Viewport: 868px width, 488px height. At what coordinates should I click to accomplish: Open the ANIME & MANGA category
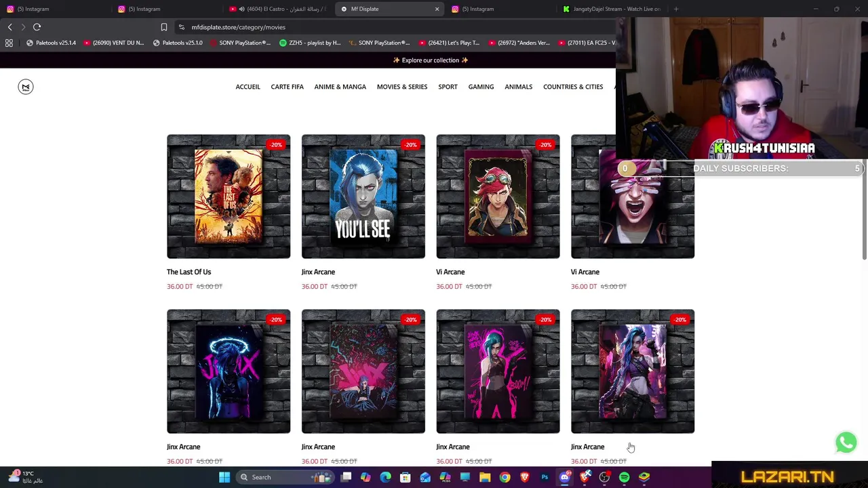tap(340, 87)
